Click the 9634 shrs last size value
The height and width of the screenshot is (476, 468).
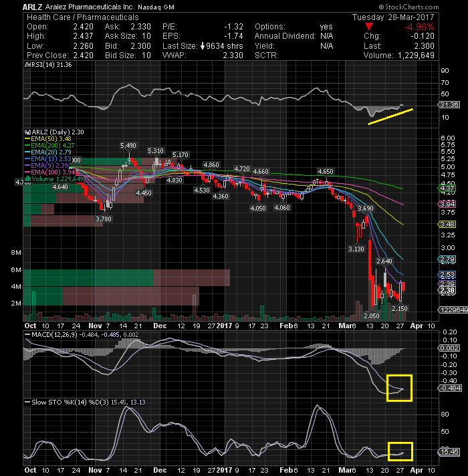pos(225,46)
